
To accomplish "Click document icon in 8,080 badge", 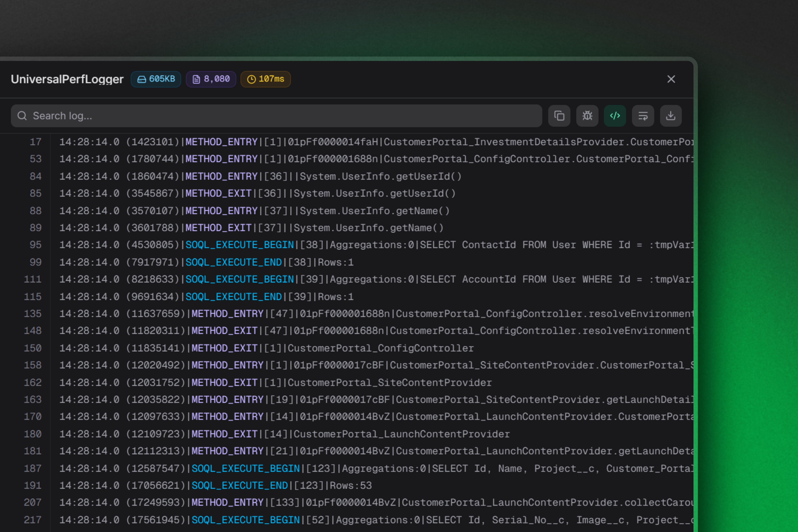I will tap(196, 79).
